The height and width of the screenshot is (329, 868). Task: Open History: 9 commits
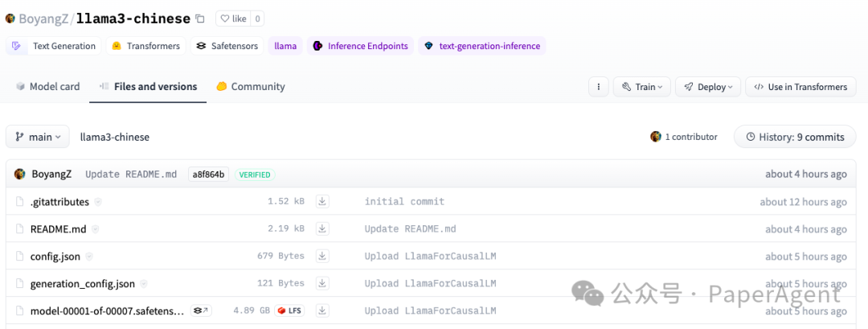(x=795, y=137)
